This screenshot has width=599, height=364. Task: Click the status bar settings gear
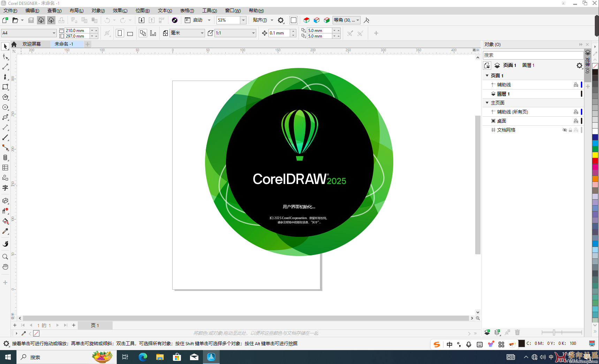coord(6,343)
